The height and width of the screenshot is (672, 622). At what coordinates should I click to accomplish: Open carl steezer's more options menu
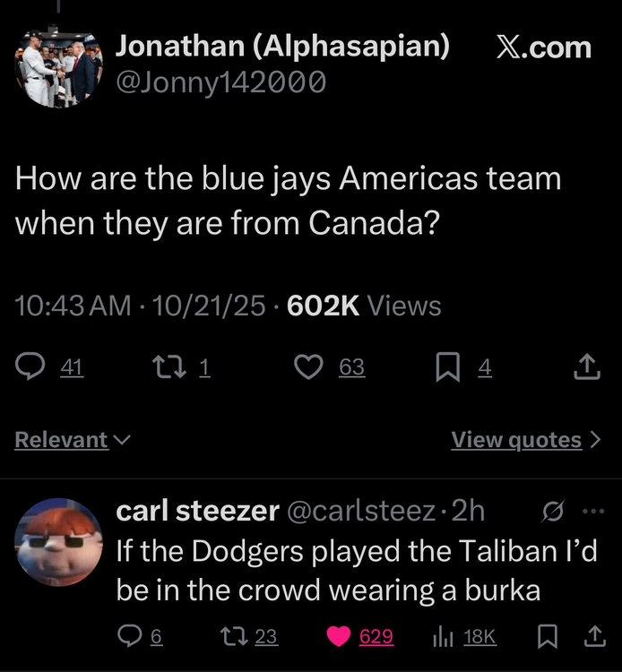pyautogui.click(x=593, y=512)
